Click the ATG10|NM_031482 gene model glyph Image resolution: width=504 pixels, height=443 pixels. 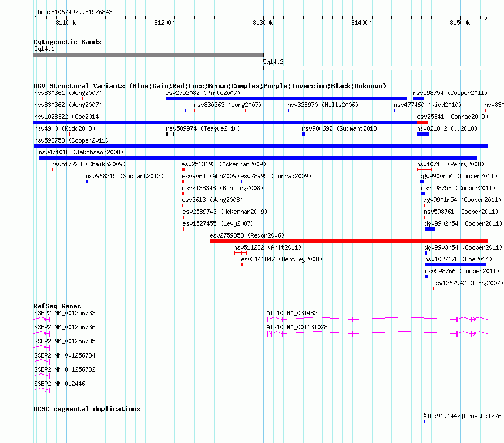pos(377,319)
